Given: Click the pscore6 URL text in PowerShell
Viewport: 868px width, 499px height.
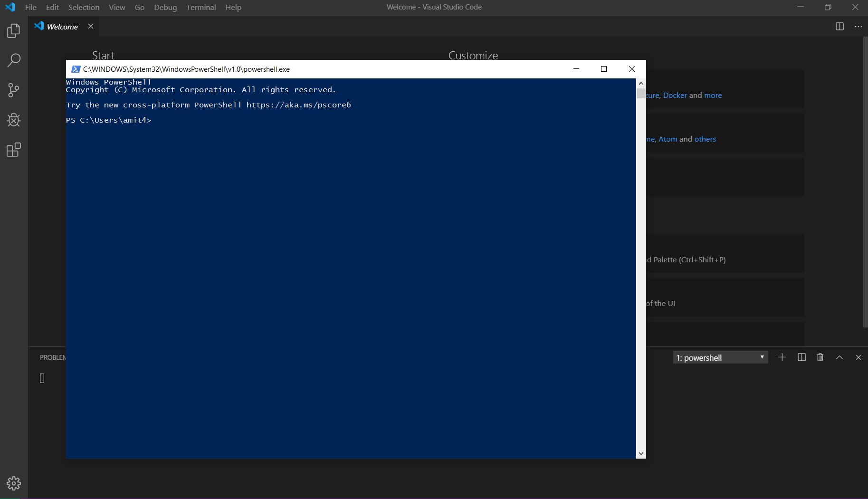Looking at the screenshot, I should point(298,105).
